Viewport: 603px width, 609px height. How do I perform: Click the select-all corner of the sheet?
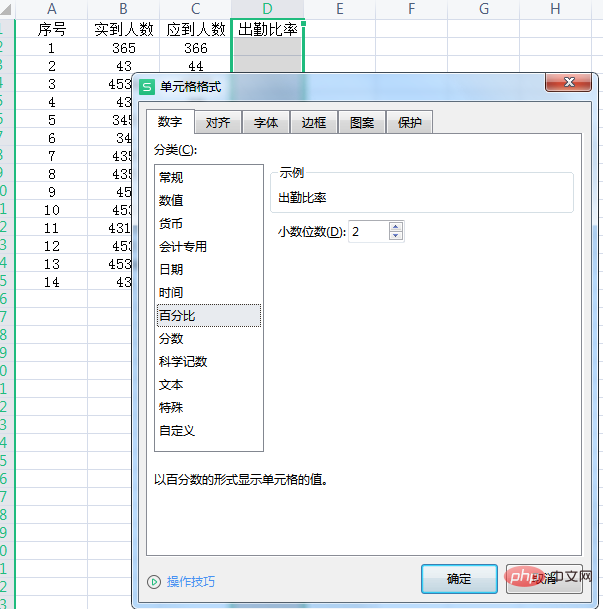coord(7,9)
